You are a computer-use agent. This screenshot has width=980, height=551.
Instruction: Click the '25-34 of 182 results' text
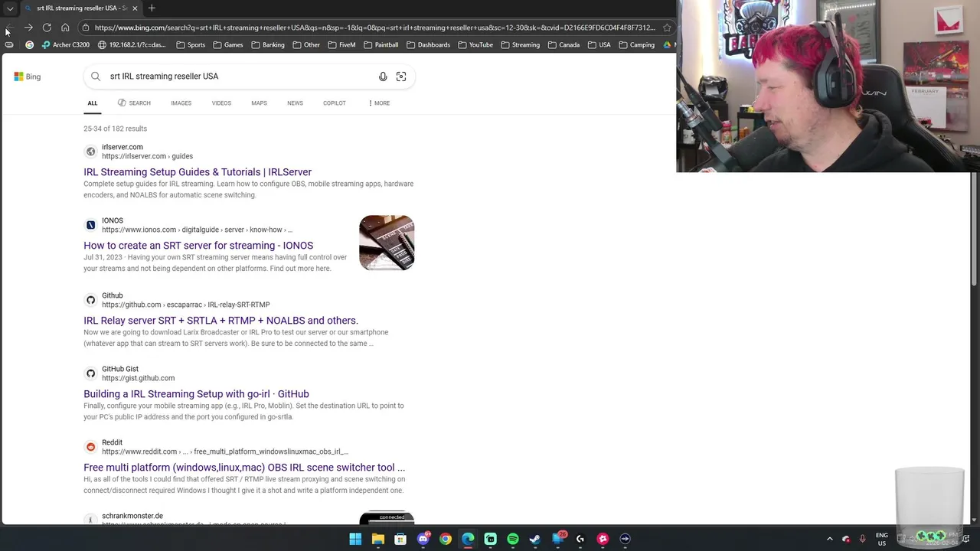coord(115,129)
